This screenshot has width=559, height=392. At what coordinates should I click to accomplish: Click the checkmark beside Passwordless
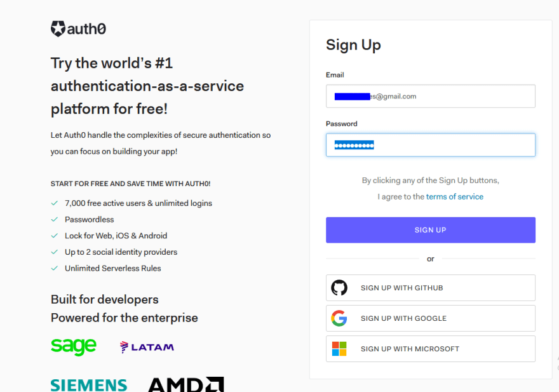(55, 219)
